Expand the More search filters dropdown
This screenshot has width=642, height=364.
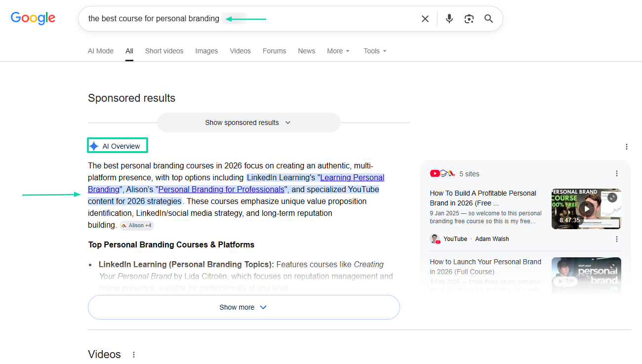(x=338, y=51)
